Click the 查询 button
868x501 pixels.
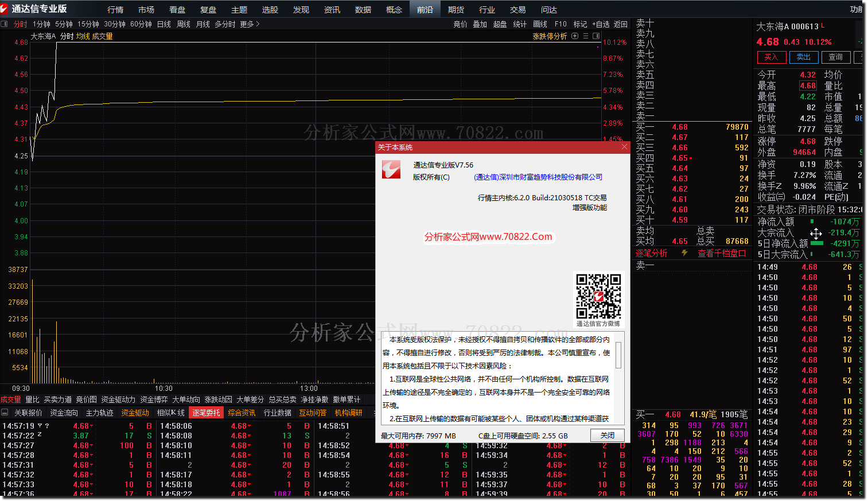click(835, 57)
